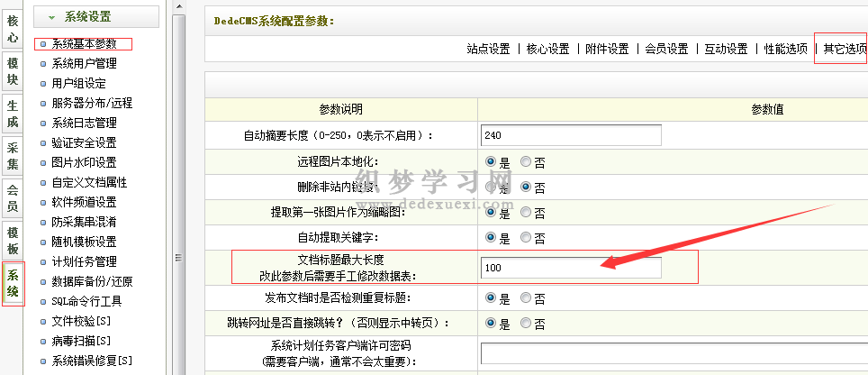Open 会员设置 config tab
This screenshot has width=868, height=375.
click(666, 49)
